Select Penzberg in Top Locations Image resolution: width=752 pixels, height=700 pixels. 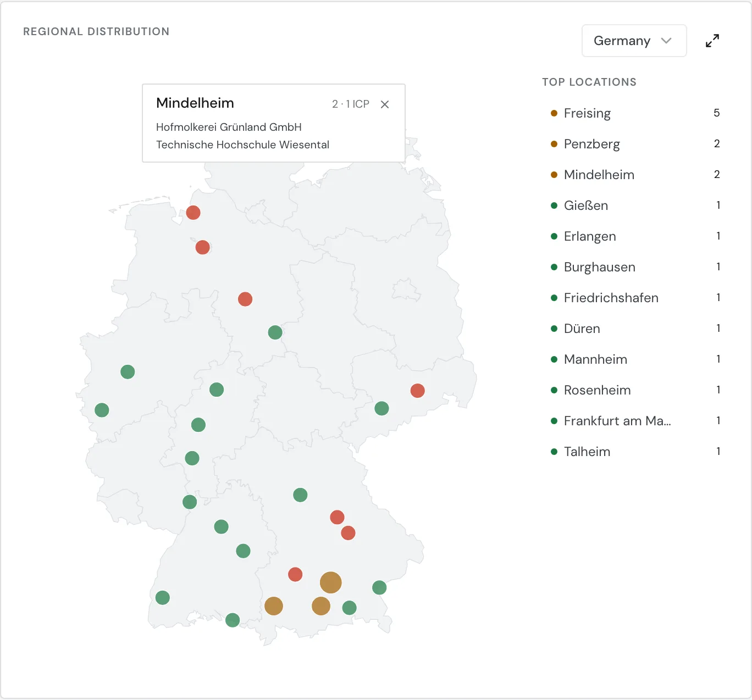tap(635, 144)
